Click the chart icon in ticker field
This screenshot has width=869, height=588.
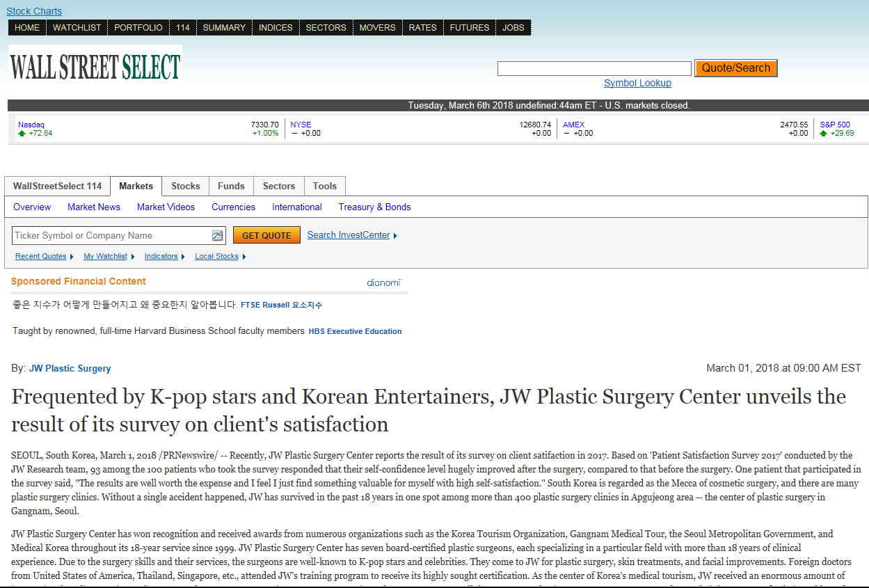point(218,236)
